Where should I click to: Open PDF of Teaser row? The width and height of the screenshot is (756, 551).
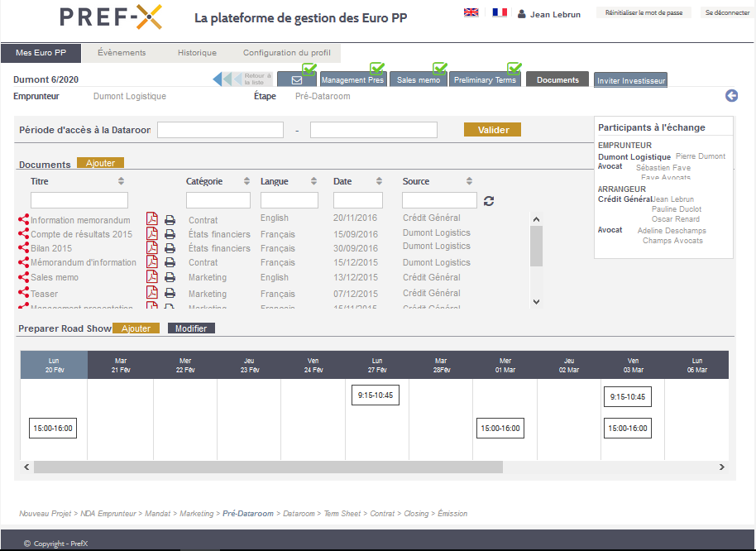(152, 293)
